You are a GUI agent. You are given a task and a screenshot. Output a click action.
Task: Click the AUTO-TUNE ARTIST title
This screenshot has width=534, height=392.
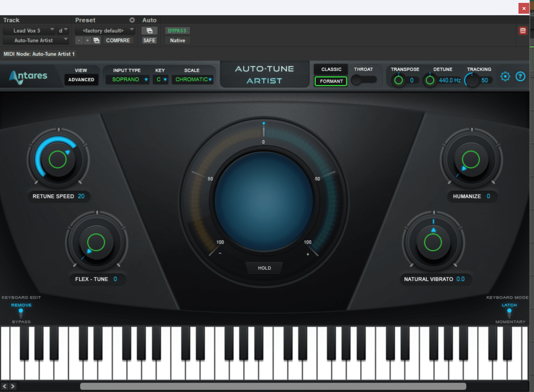264,75
